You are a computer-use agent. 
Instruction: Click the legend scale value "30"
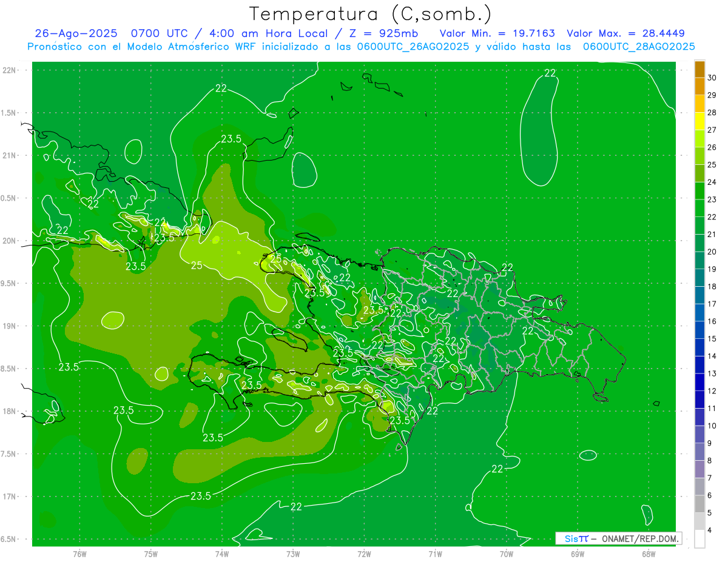[712, 78]
